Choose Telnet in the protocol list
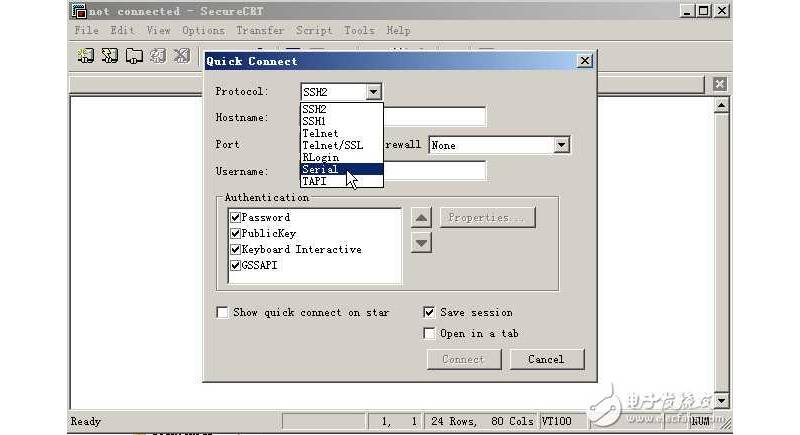 point(342,133)
